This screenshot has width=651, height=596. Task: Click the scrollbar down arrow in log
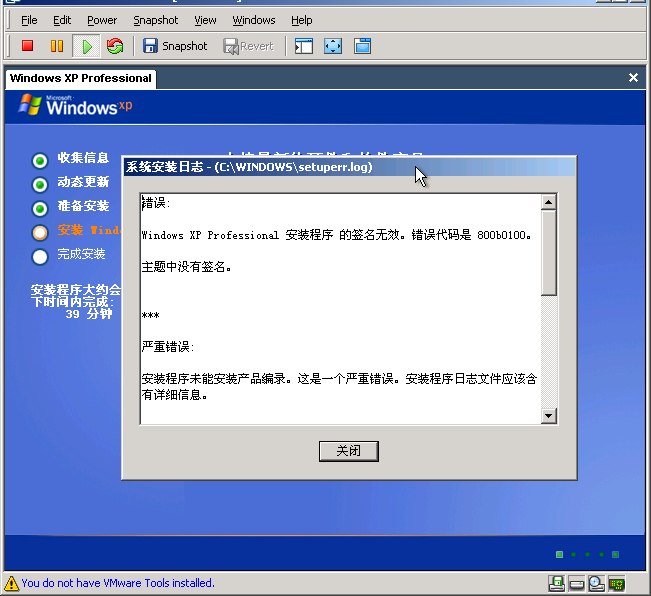click(x=548, y=415)
